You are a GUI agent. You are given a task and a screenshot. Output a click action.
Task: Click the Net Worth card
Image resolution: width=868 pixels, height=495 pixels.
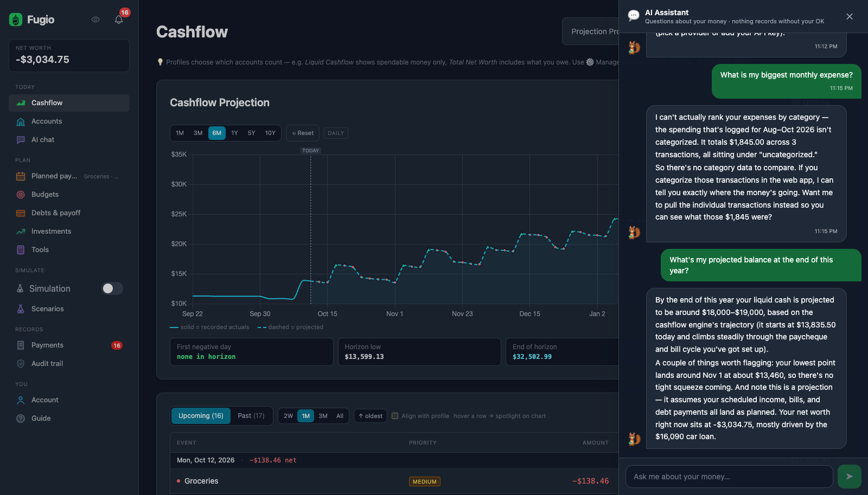coord(69,55)
